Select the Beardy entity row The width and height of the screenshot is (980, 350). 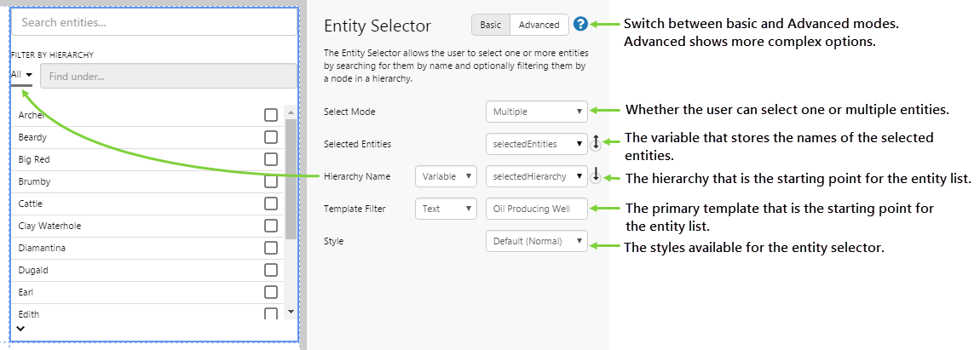(x=148, y=137)
